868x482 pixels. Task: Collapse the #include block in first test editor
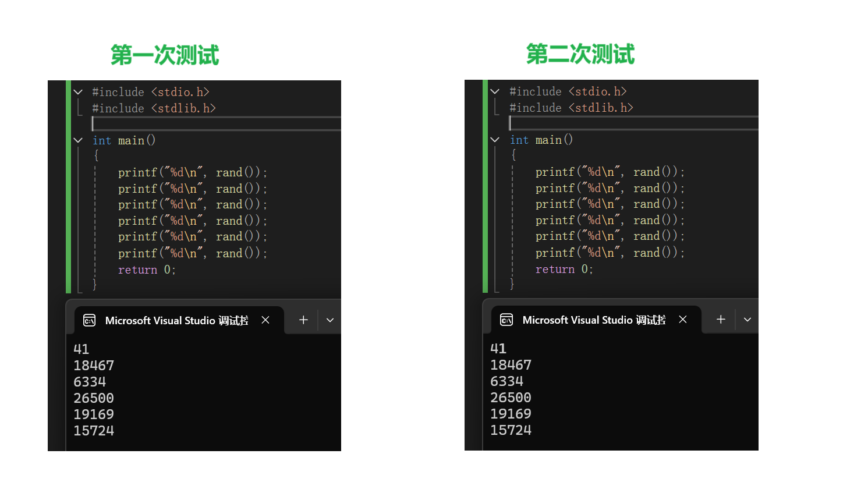click(78, 92)
